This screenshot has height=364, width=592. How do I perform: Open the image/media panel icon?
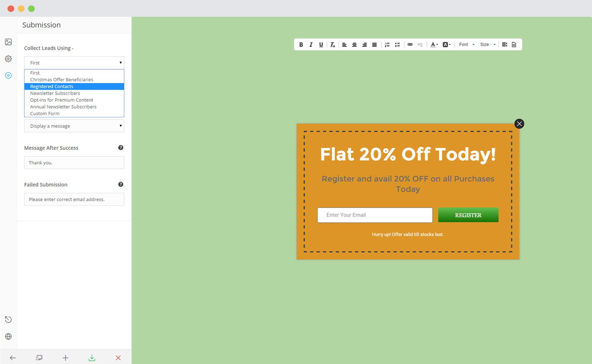click(x=8, y=42)
